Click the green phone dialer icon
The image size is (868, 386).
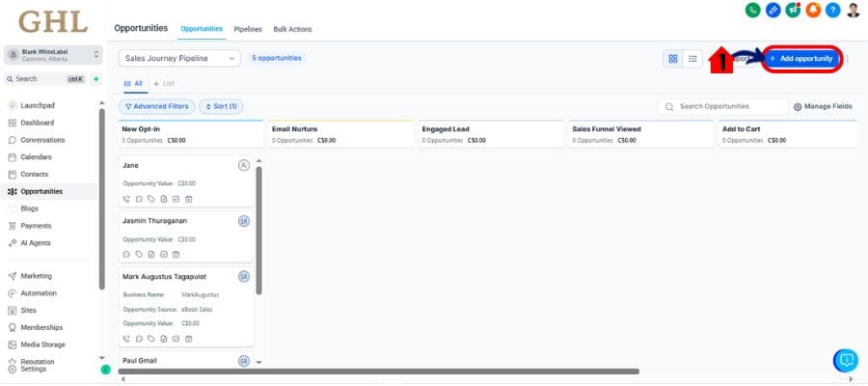pos(753,10)
